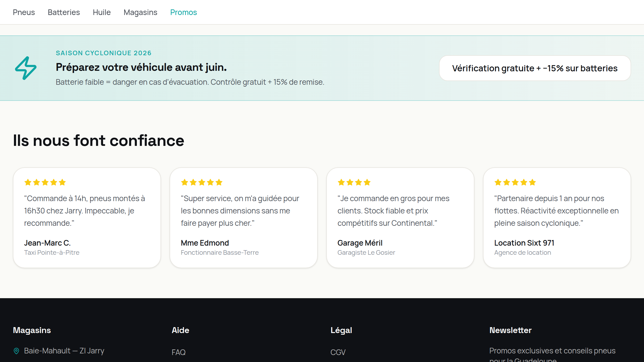Click the 'Taxi Pointe-à-Pitre' subtitle
Image resolution: width=644 pixels, height=362 pixels.
pyautogui.click(x=52, y=253)
